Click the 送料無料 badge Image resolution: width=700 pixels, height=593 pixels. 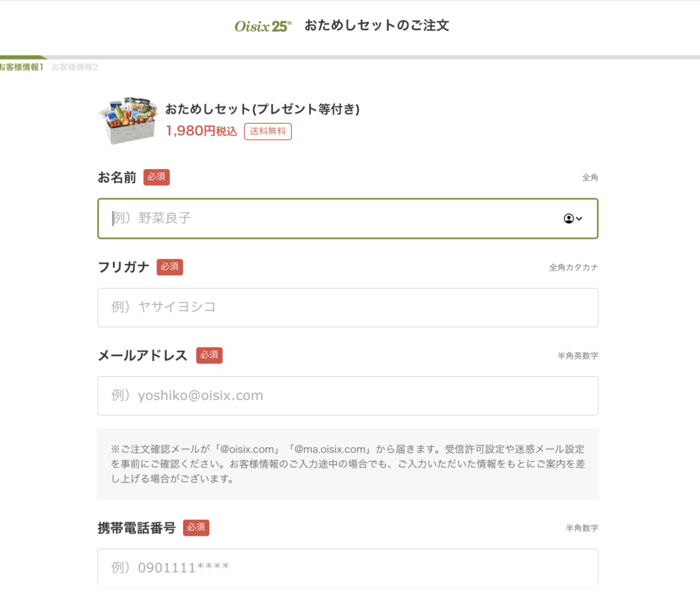pos(267,131)
